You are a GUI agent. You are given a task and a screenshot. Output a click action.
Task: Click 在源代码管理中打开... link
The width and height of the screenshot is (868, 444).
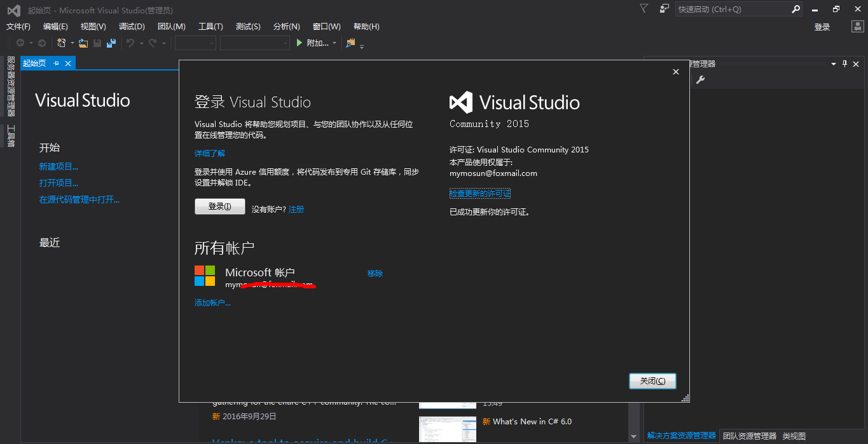point(79,199)
